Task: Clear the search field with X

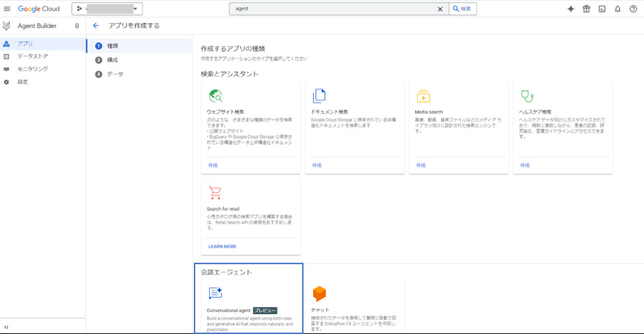Action: coord(440,9)
